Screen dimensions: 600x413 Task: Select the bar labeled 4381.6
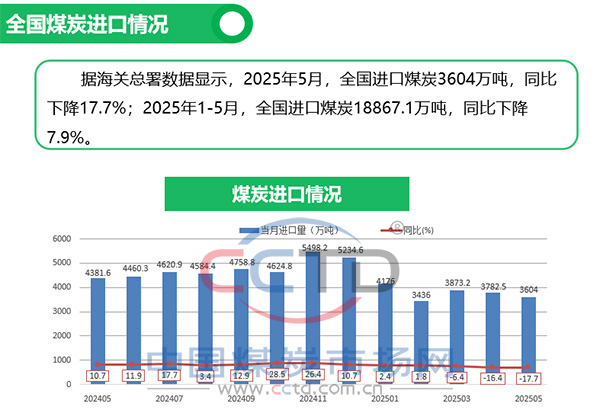(x=98, y=330)
